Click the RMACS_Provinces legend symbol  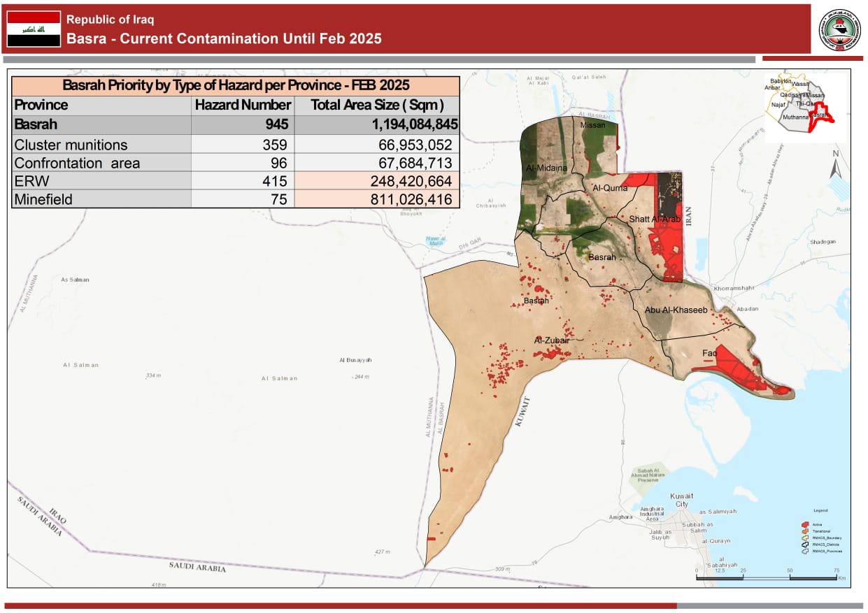pos(805,551)
